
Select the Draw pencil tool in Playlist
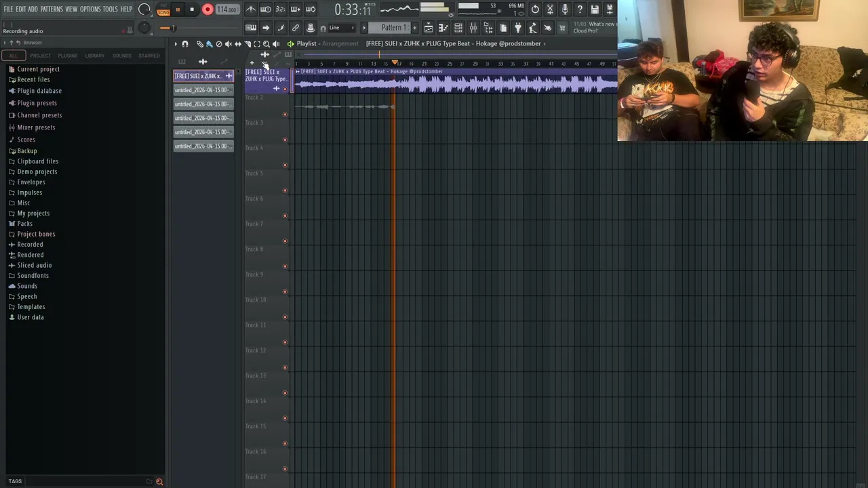coord(200,43)
